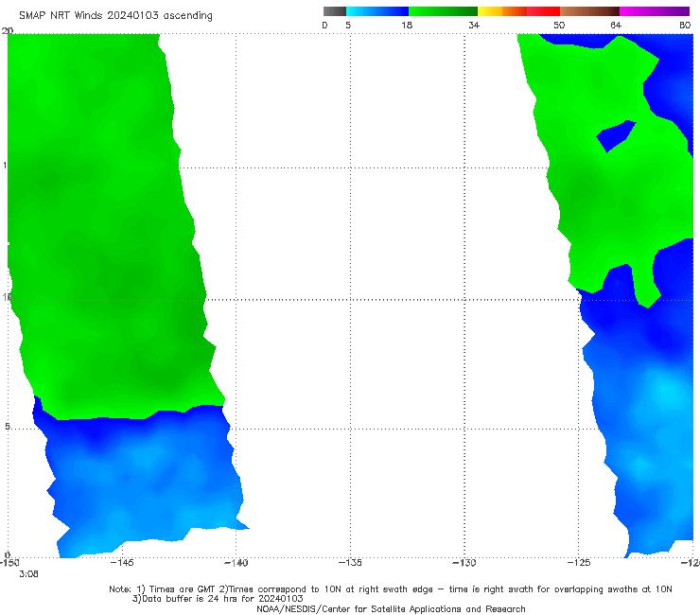This screenshot has width=700, height=615.
Task: Click the longitude label '-130'
Action: pyautogui.click(x=464, y=563)
